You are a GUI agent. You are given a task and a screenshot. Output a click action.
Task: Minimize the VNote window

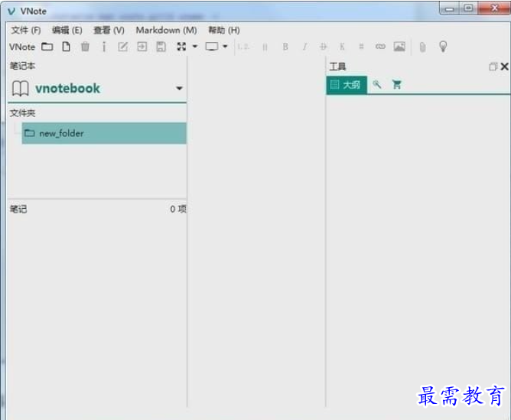click(x=450, y=8)
